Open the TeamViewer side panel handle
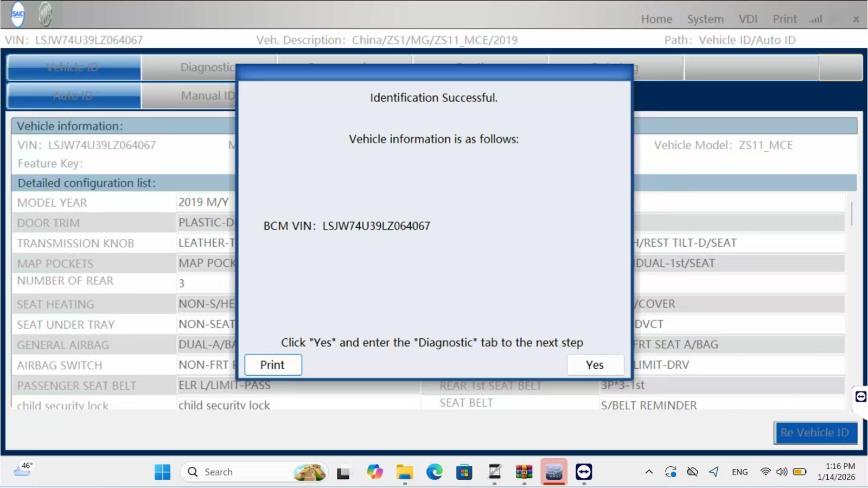The height and width of the screenshot is (488, 868). pos(860,397)
